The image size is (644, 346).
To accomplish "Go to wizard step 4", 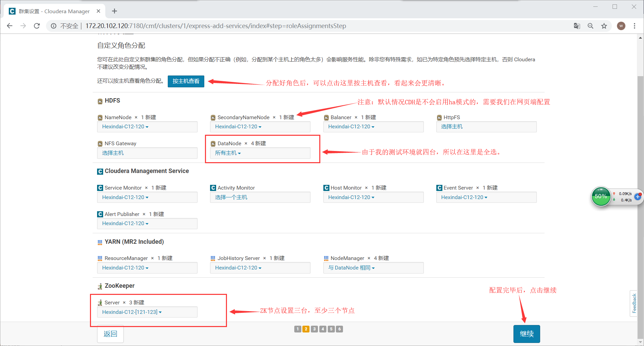I will (323, 329).
